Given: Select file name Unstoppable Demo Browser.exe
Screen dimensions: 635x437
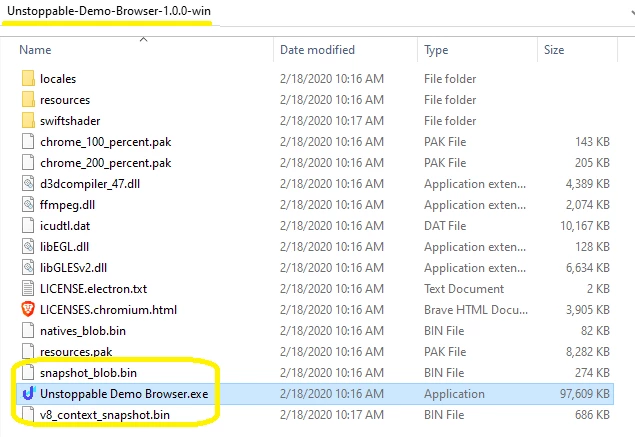Looking at the screenshot, I should [124, 394].
